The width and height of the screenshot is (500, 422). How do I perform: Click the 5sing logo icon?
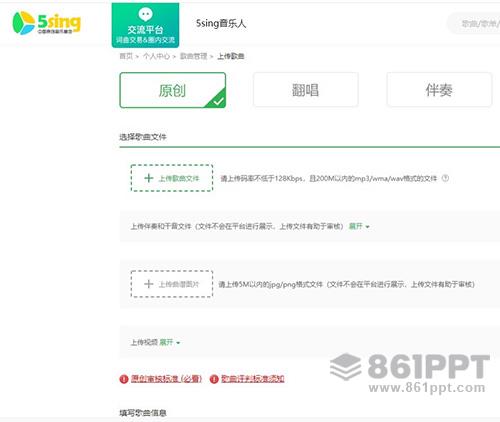pyautogui.click(x=23, y=23)
